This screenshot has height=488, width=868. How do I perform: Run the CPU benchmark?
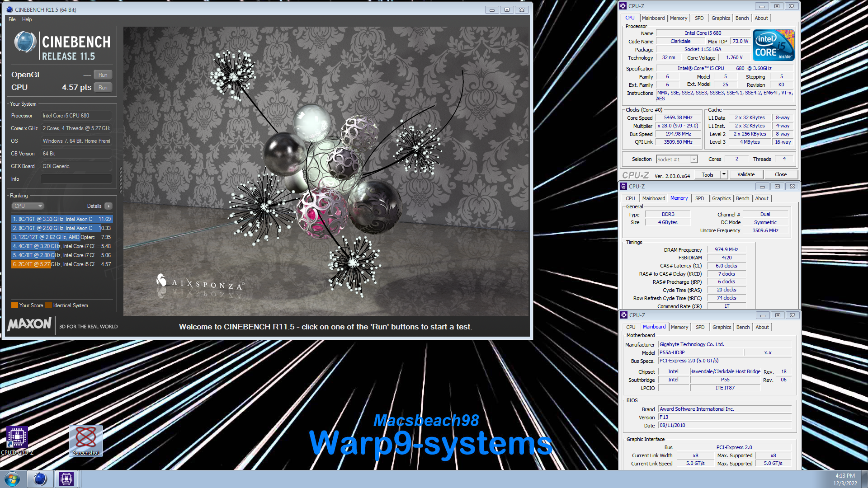[103, 88]
